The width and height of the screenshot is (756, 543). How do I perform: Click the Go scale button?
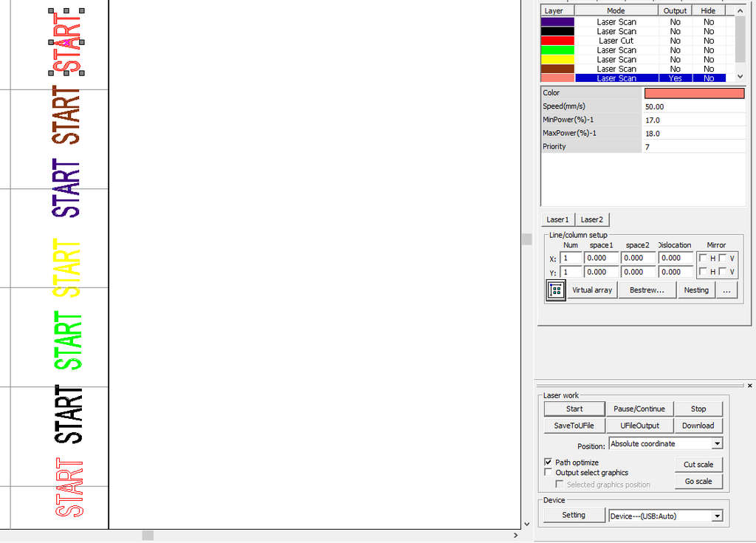[x=698, y=481]
